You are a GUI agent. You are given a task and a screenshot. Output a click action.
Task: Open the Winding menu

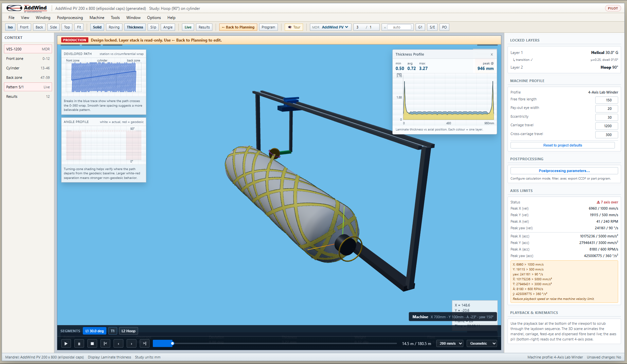click(43, 18)
